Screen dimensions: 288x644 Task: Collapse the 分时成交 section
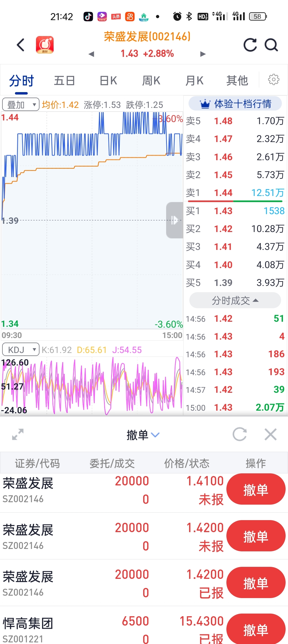pyautogui.click(x=235, y=300)
